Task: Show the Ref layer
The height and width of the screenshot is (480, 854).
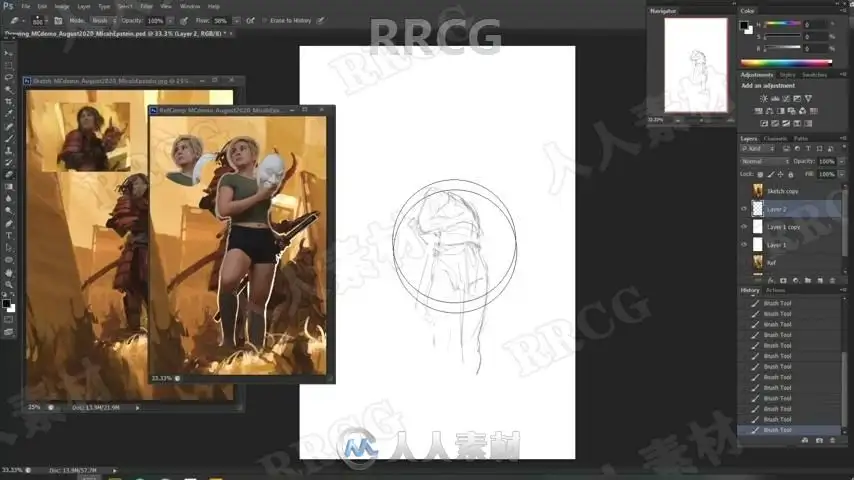Action: tap(744, 263)
